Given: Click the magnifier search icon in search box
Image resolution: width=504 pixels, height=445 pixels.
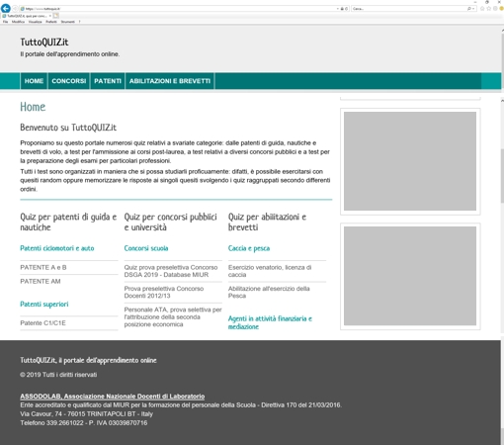Looking at the screenshot, I should point(469,9).
